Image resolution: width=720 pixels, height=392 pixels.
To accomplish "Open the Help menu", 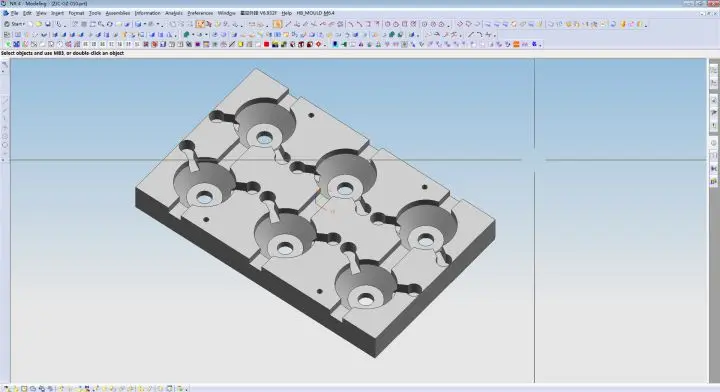I will click(287, 13).
